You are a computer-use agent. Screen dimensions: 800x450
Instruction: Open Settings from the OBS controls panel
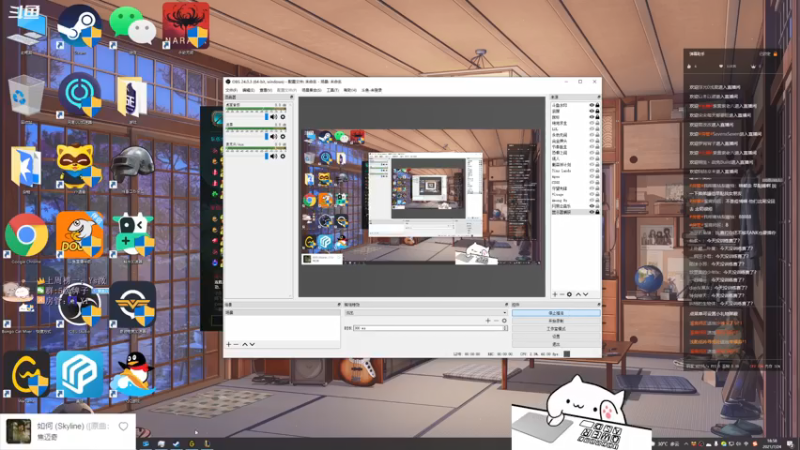coord(556,336)
